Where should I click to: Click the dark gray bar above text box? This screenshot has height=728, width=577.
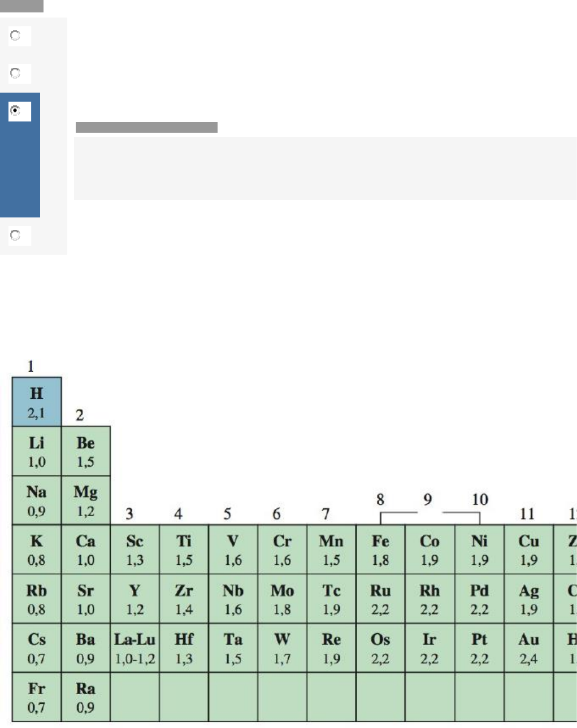146,127
